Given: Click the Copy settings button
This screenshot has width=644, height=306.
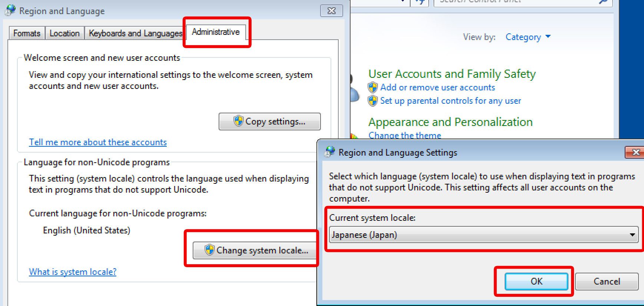Looking at the screenshot, I should click(269, 122).
